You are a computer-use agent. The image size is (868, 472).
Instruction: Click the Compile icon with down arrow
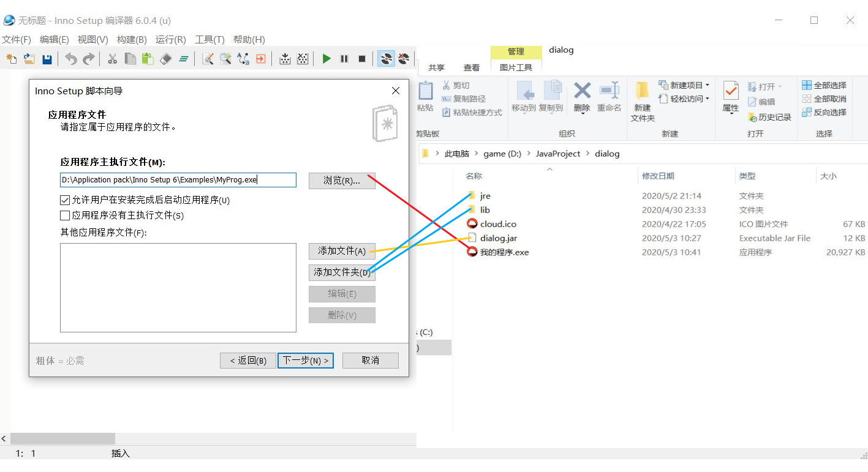[x=285, y=59]
